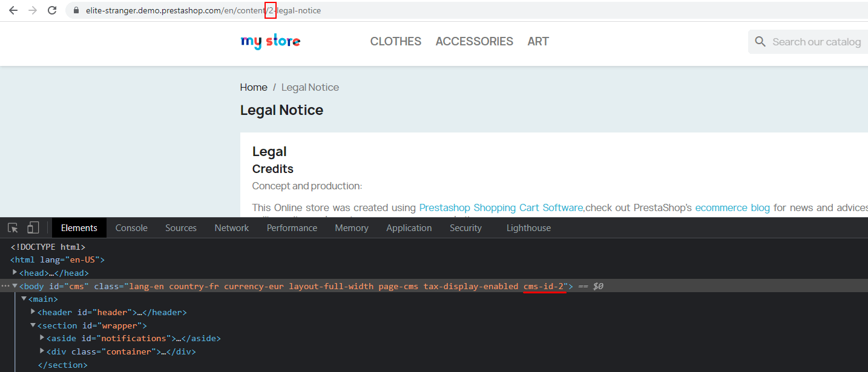
Task: Switch to the Console tab
Action: [x=131, y=228]
